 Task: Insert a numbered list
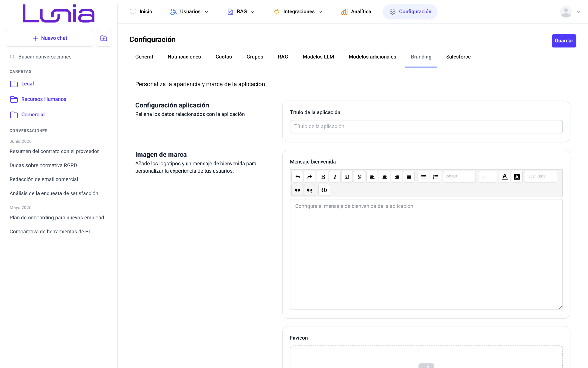pyautogui.click(x=435, y=177)
